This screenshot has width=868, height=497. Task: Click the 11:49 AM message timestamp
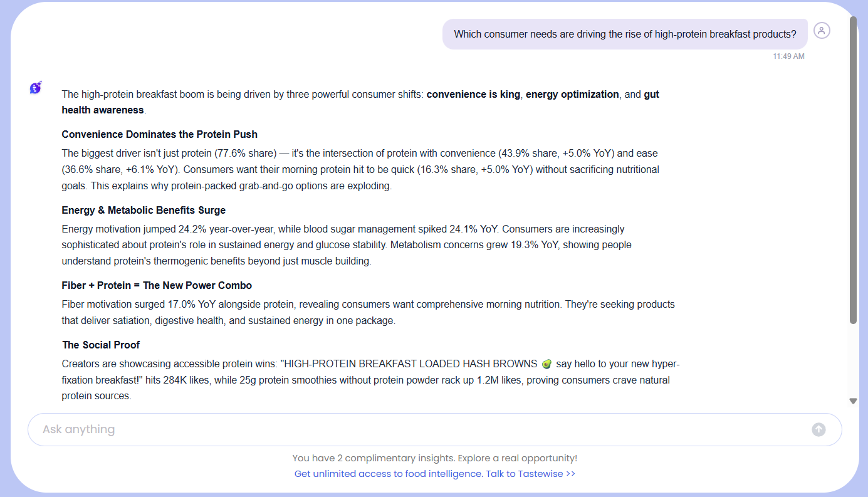pyautogui.click(x=788, y=56)
